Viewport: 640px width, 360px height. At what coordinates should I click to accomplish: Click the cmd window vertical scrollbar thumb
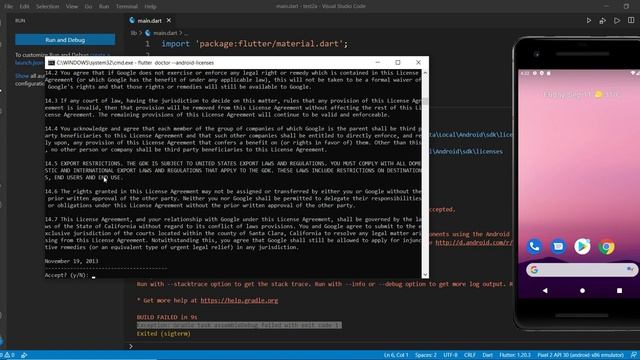425,101
